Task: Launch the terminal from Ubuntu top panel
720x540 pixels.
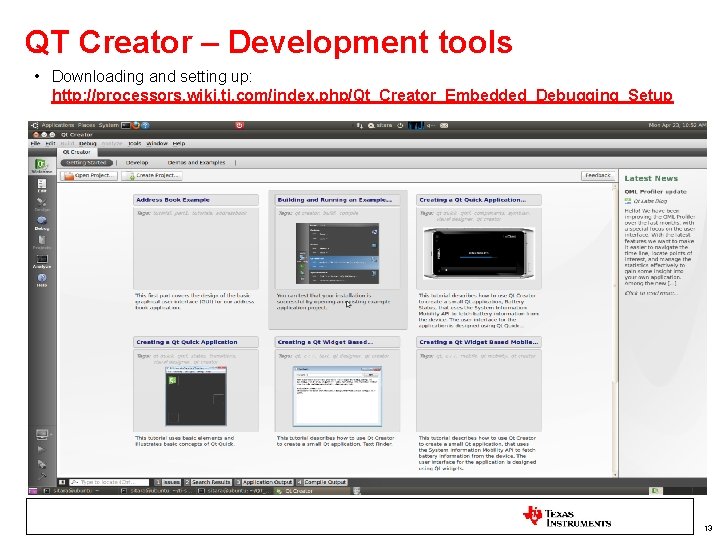Action: click(x=126, y=125)
